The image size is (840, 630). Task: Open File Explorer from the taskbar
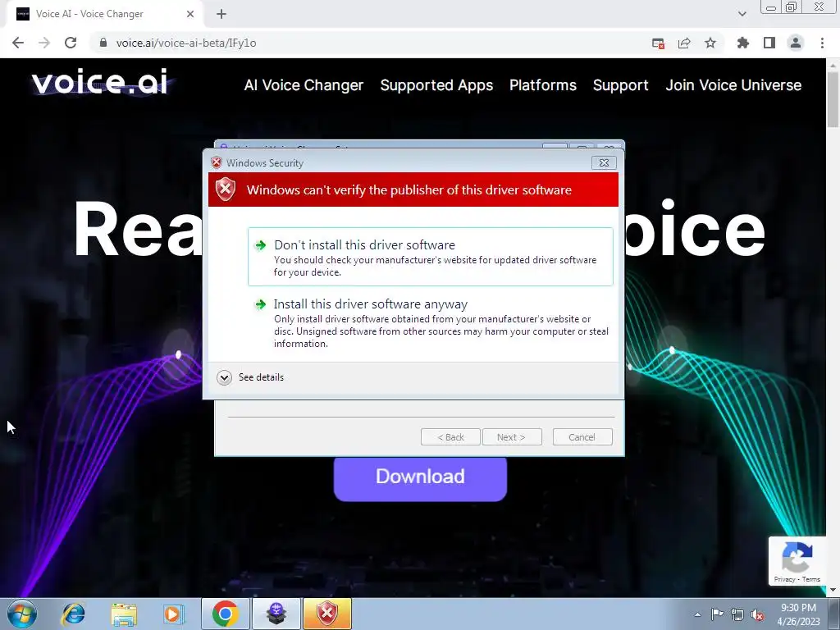(124, 614)
